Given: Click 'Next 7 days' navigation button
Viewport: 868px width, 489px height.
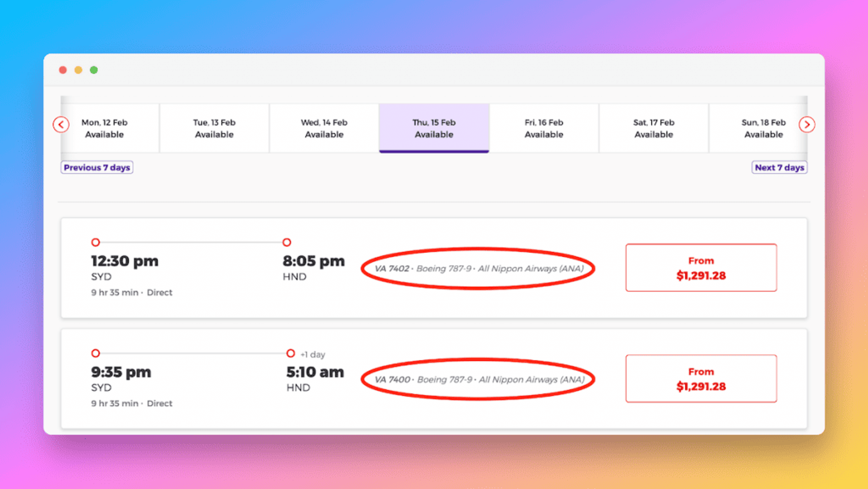Looking at the screenshot, I should (779, 168).
